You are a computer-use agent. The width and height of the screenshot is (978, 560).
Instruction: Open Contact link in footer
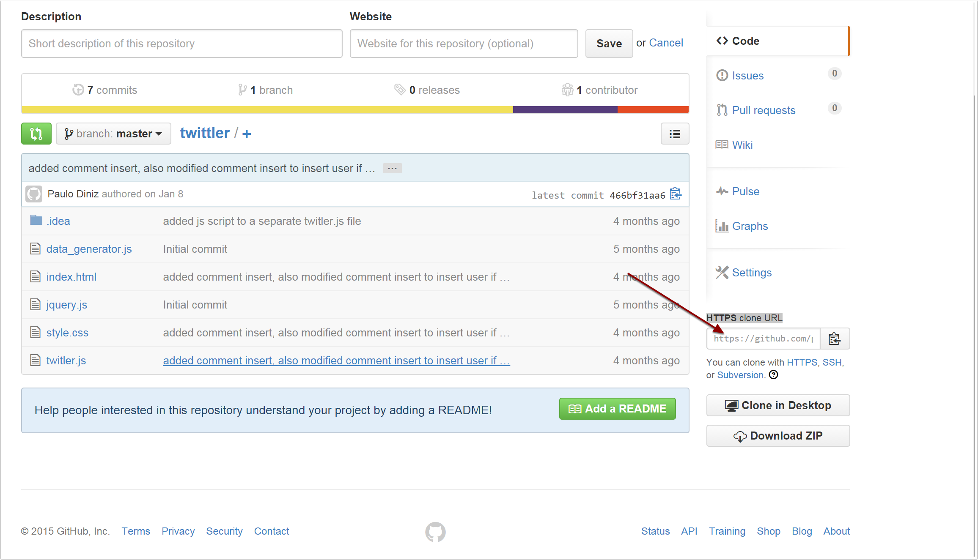coord(272,531)
